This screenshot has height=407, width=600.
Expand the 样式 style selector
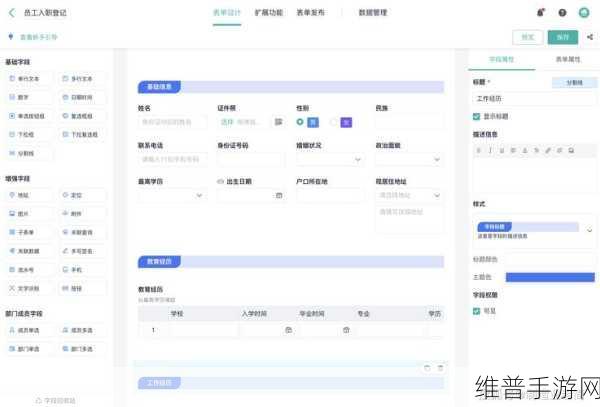589,230
